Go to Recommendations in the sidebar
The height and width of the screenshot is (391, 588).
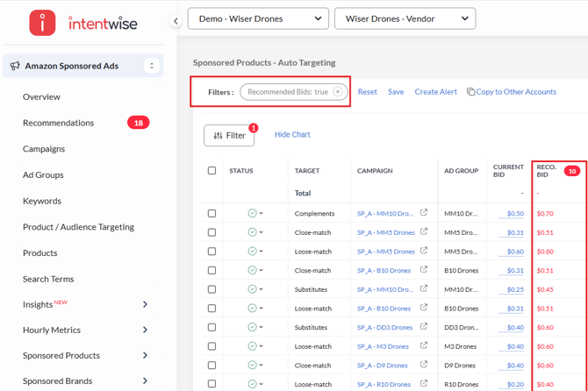coord(58,123)
